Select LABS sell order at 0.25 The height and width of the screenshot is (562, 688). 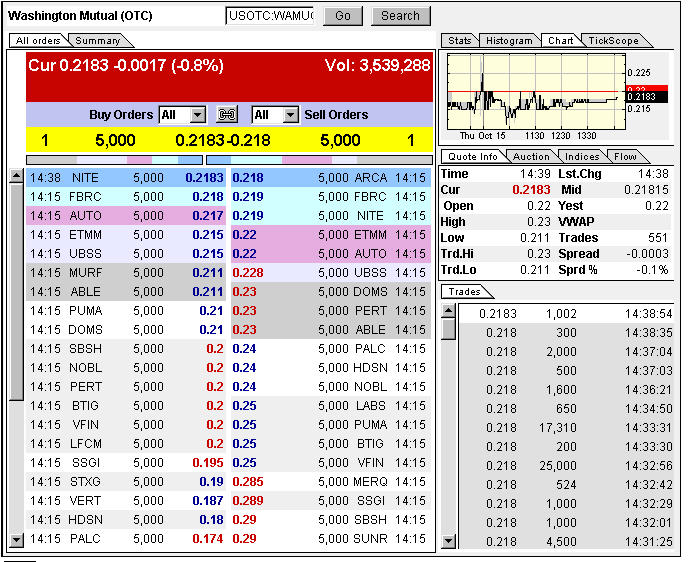pos(331,406)
